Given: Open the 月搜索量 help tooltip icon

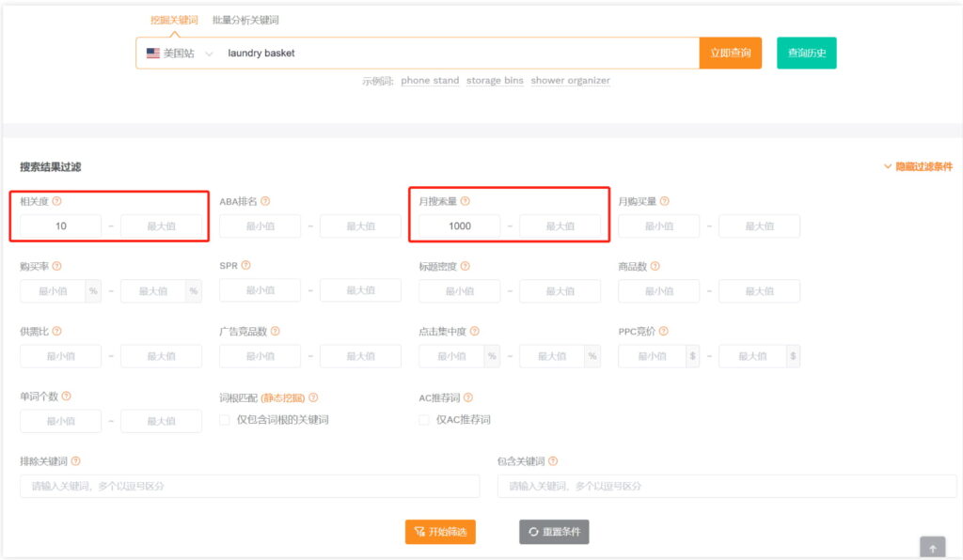Looking at the screenshot, I should 466,200.
